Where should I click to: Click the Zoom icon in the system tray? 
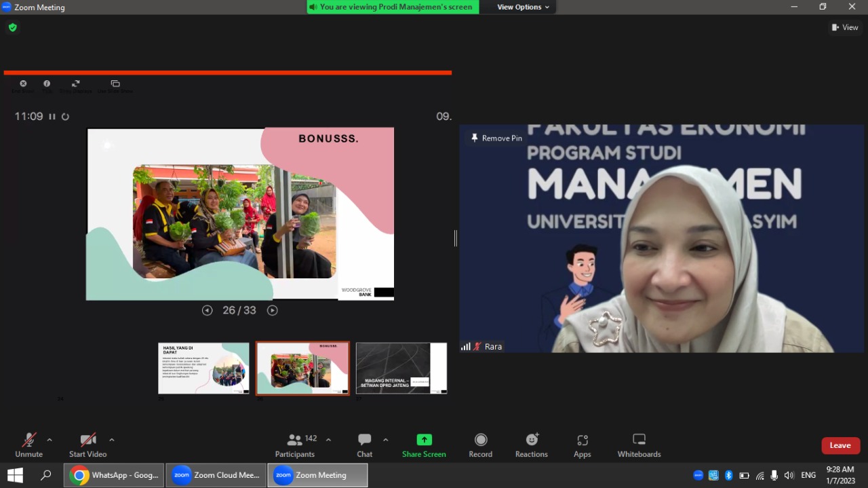[698, 475]
